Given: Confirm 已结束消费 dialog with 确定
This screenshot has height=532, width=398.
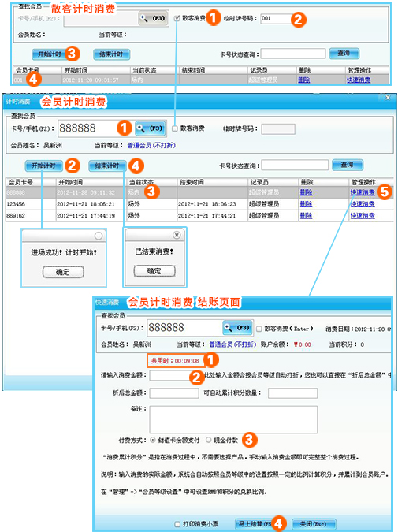Looking at the screenshot, I should coord(154,271).
